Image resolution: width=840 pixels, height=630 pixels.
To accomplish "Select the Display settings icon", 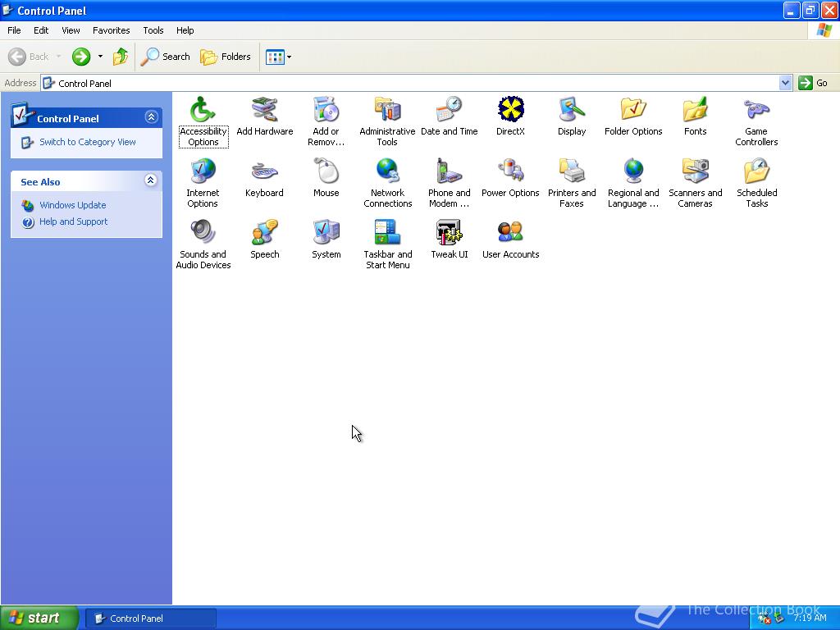I will [x=572, y=116].
